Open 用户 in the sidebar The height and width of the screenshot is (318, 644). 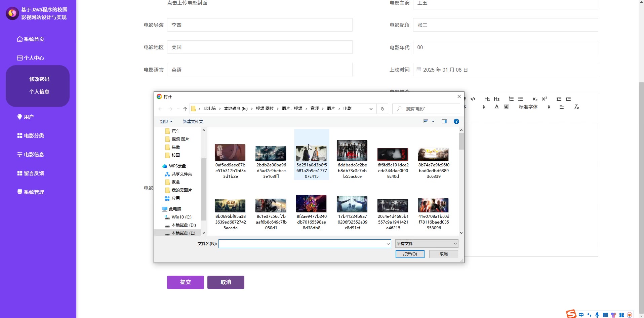26,117
